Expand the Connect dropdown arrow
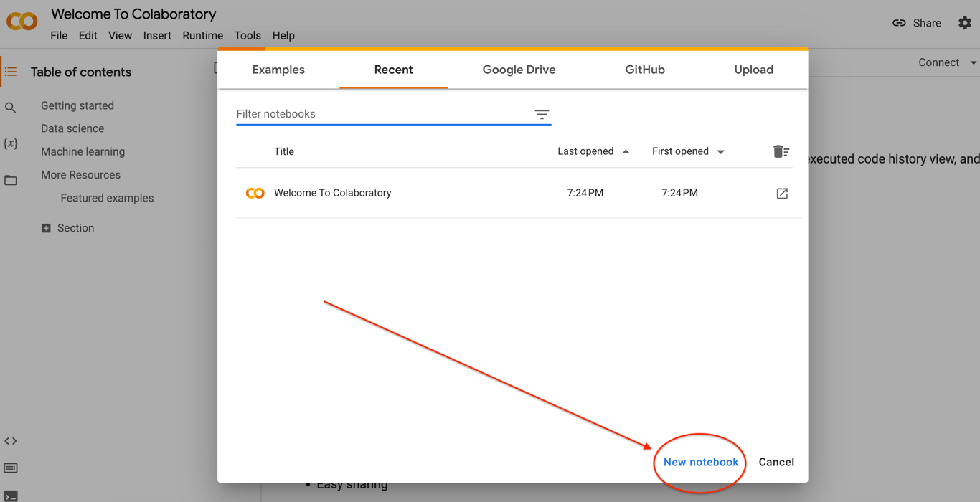The image size is (980, 502). [973, 63]
